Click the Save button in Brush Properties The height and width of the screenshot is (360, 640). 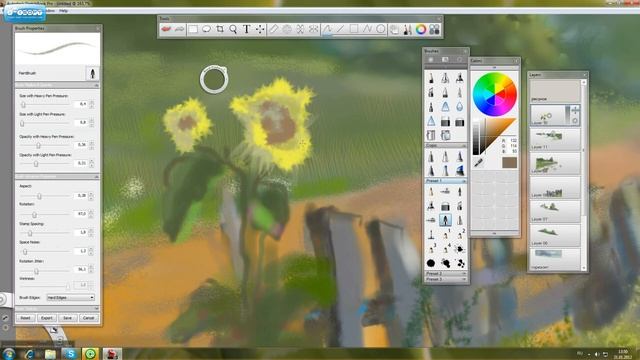coord(67,318)
